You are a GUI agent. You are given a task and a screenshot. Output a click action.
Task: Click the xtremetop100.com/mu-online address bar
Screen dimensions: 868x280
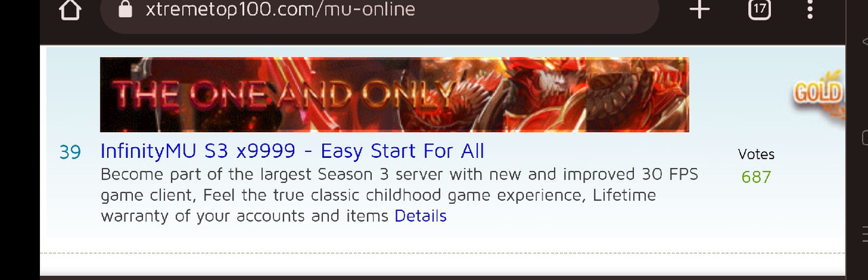click(379, 12)
